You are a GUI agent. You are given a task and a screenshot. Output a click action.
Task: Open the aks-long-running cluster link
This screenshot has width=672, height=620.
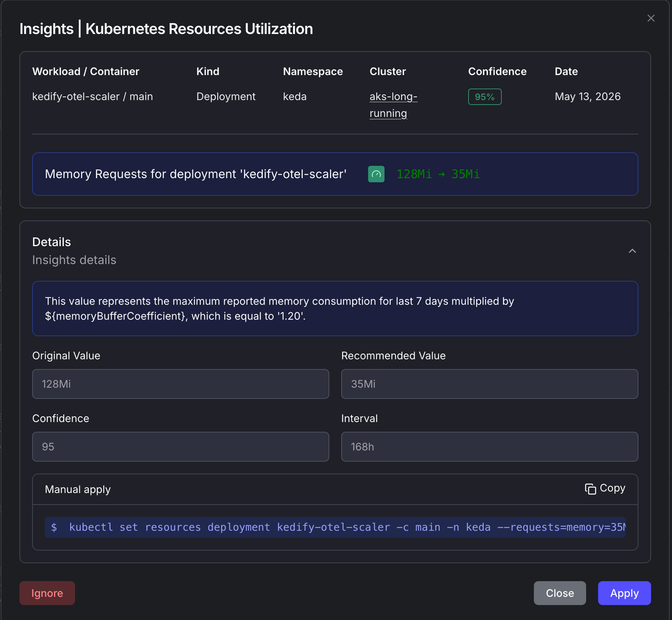393,105
